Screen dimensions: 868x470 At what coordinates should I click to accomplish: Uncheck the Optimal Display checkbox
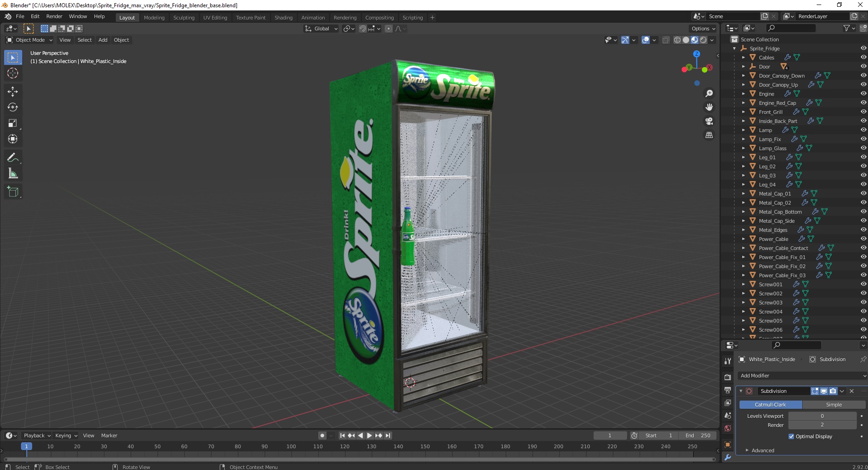click(791, 436)
